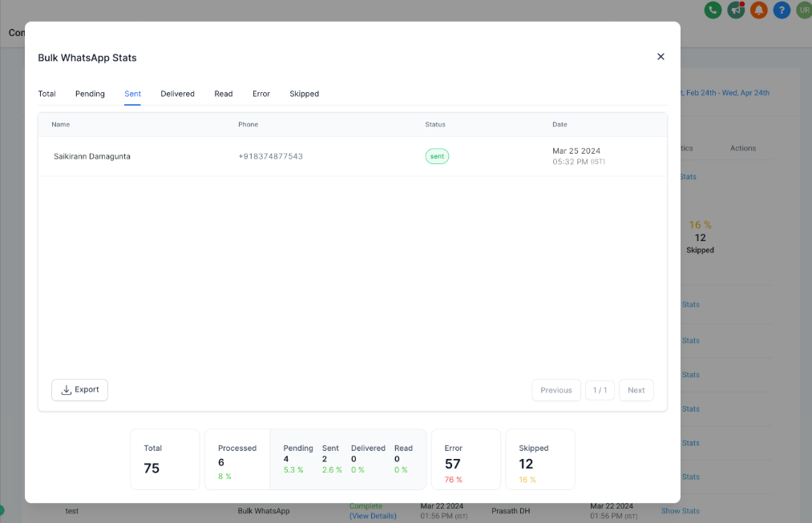The width and height of the screenshot is (812, 523).
Task: Click the Sent 2 stat
Action: [x=331, y=459]
